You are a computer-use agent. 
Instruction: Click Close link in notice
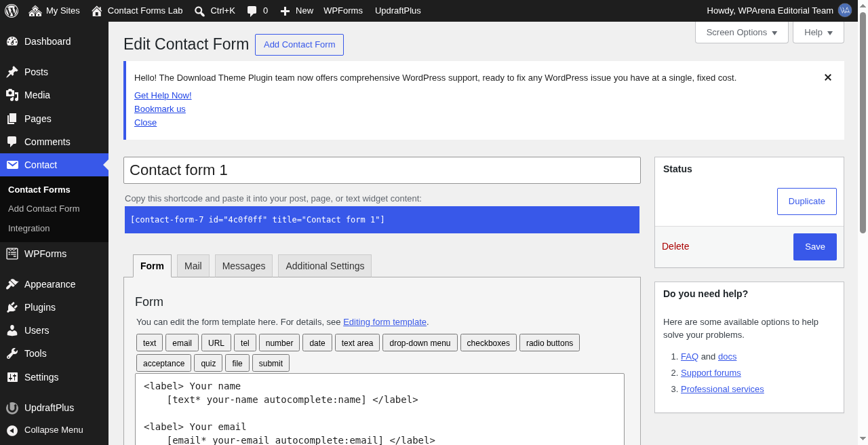(145, 123)
